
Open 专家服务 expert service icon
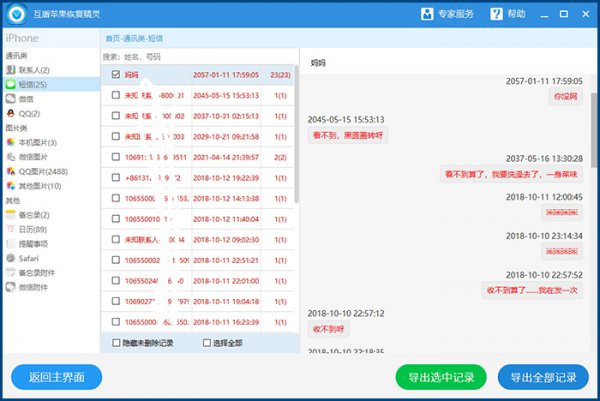point(427,14)
